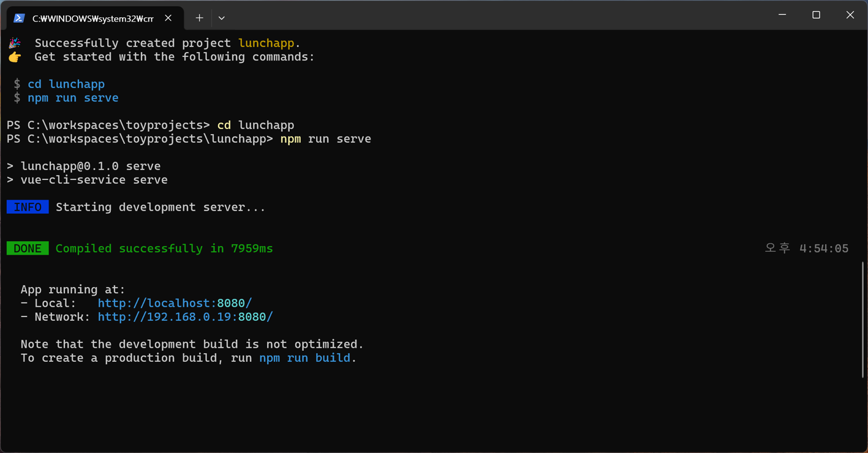Click the 'PS C:\workspaces\toyprojects>' prompt line
Screen dimensions: 868x453
coord(151,125)
